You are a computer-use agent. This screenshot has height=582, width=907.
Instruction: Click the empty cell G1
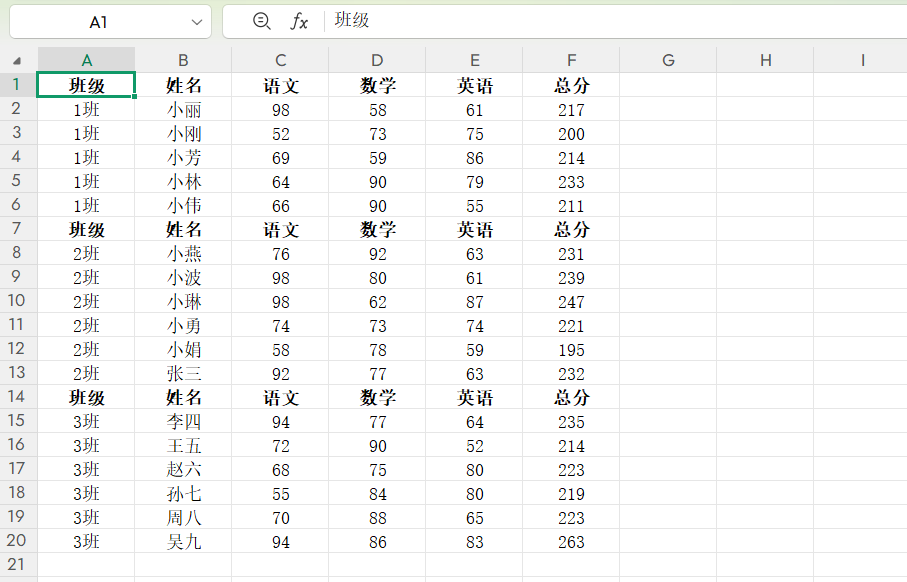point(668,85)
